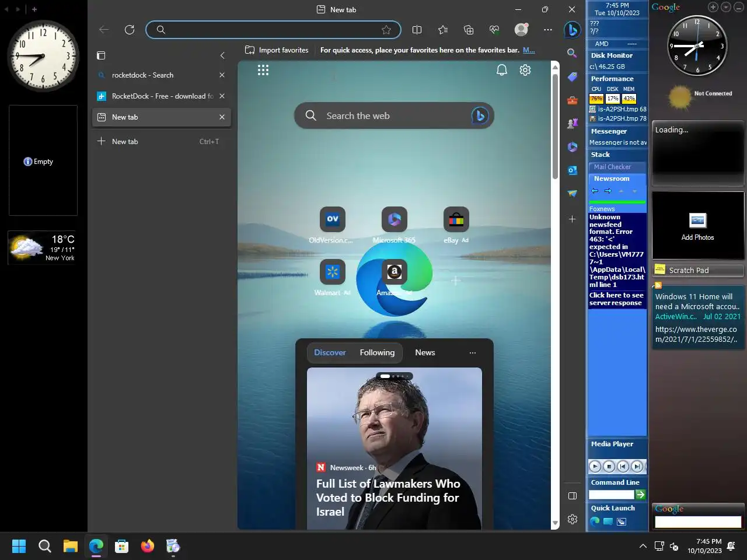Toggle Edge split screen view
The height and width of the screenshot is (560, 747).
pos(417,30)
